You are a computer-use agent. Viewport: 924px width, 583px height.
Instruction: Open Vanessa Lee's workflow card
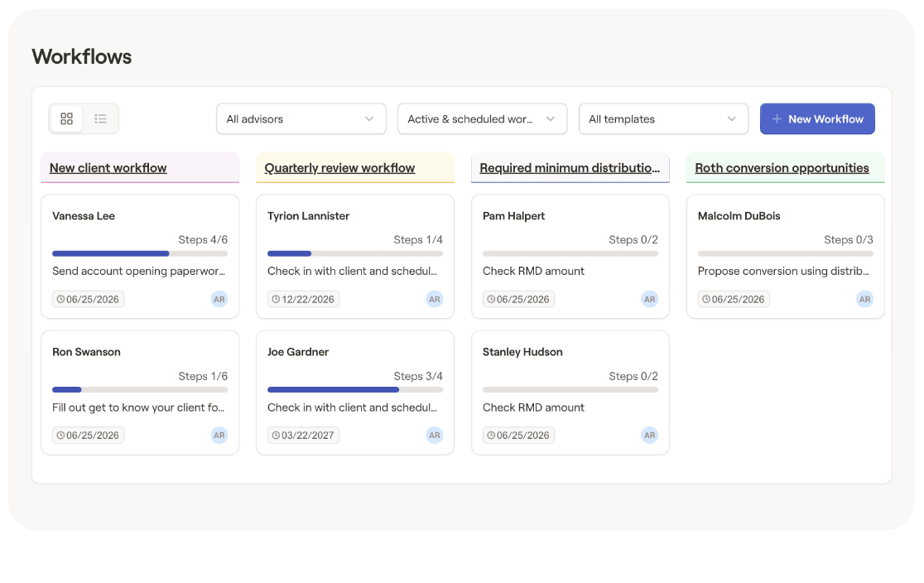[x=140, y=257]
